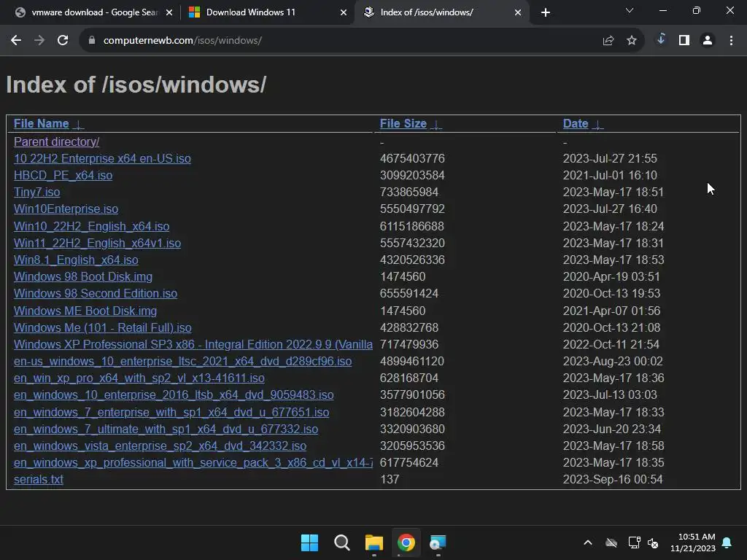Open Windows Start menu
This screenshot has height=560, width=747.
coord(309,542)
